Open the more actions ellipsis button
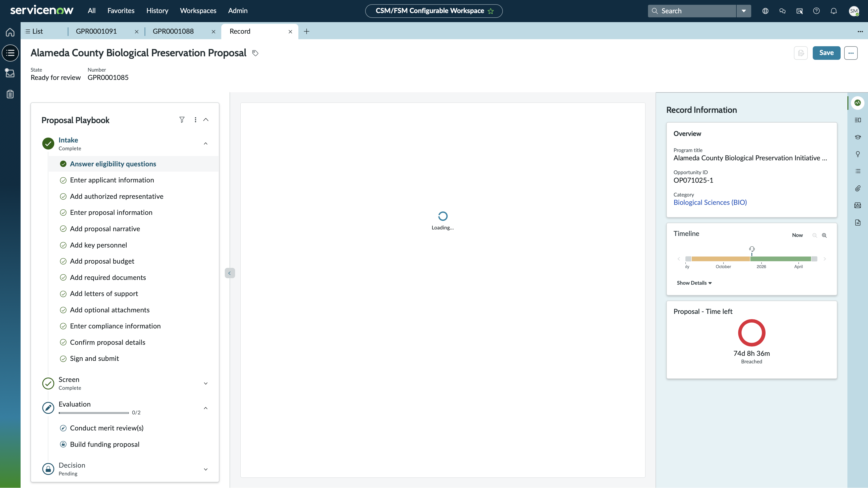The height and width of the screenshot is (488, 868). pos(851,53)
